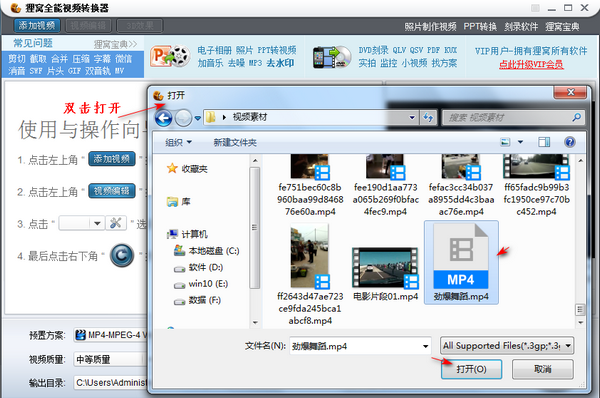The width and height of the screenshot is (600, 398).
Task: Open the 狸窝宝典>> link
Action: point(115,44)
